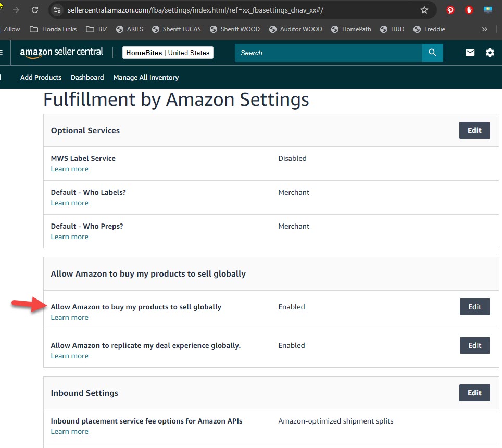Click the 'Merchant' value for Who Preps

(x=294, y=227)
